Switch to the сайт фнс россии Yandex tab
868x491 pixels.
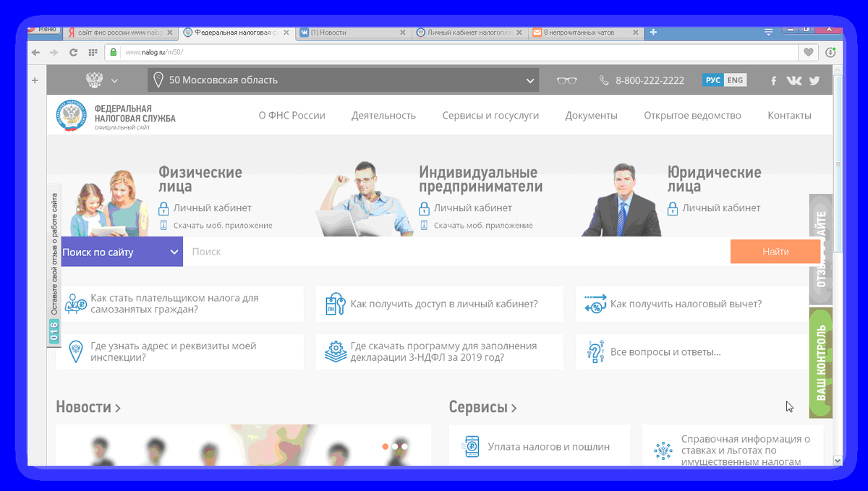119,33
